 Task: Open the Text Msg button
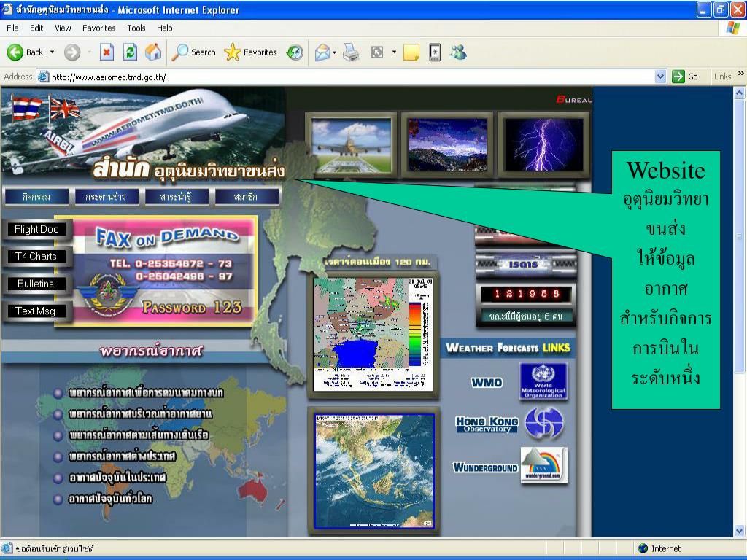[36, 311]
